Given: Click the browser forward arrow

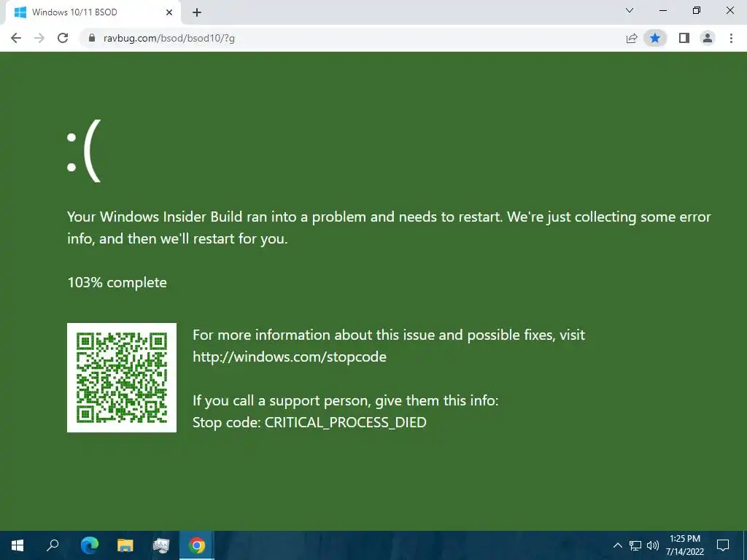Looking at the screenshot, I should (39, 38).
